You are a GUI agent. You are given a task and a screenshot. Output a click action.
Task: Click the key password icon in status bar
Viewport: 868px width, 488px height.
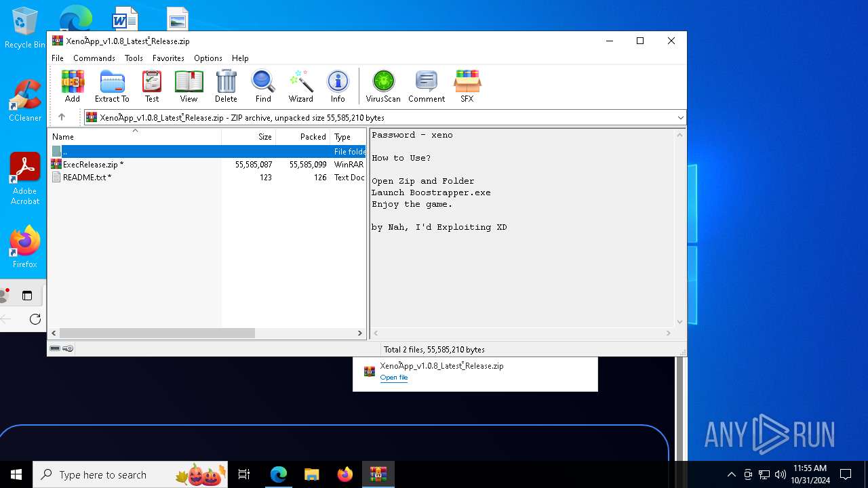[x=68, y=348]
